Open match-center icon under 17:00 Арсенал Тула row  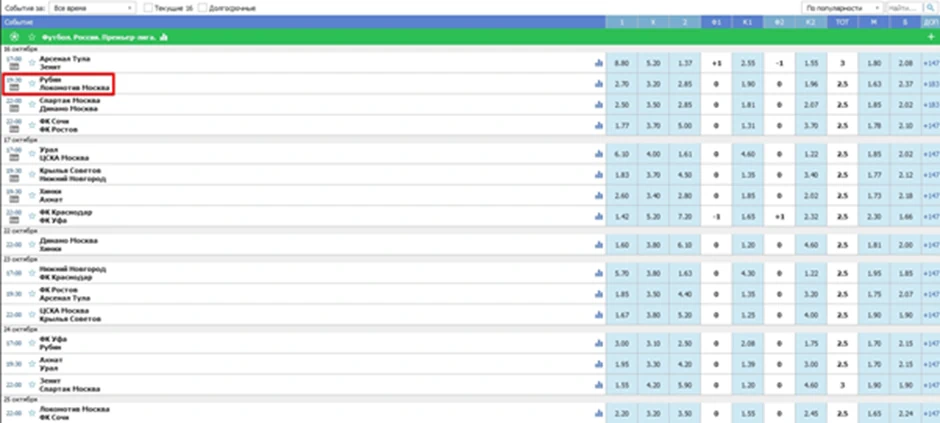click(14, 67)
